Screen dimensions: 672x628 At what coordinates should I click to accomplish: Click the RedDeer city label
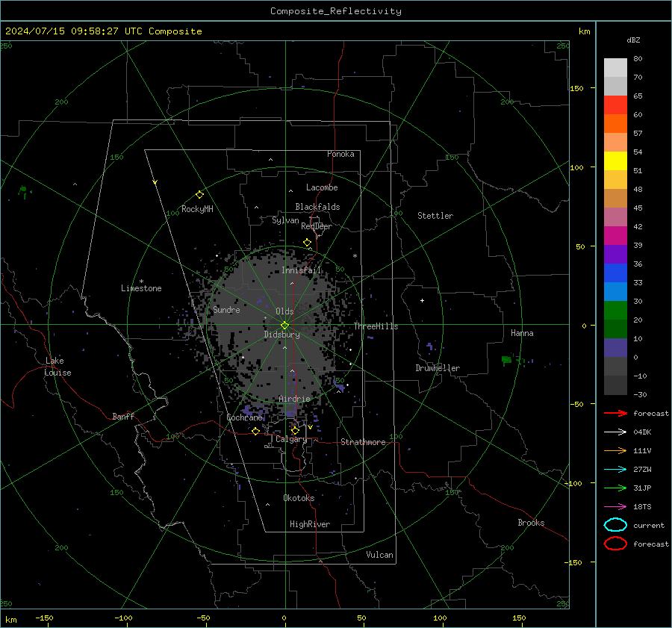point(317,226)
